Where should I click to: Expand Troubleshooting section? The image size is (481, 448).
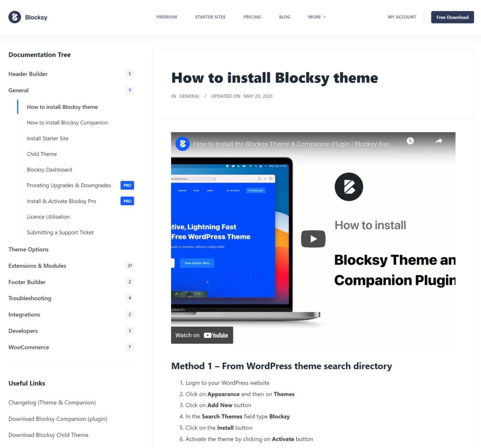point(30,298)
